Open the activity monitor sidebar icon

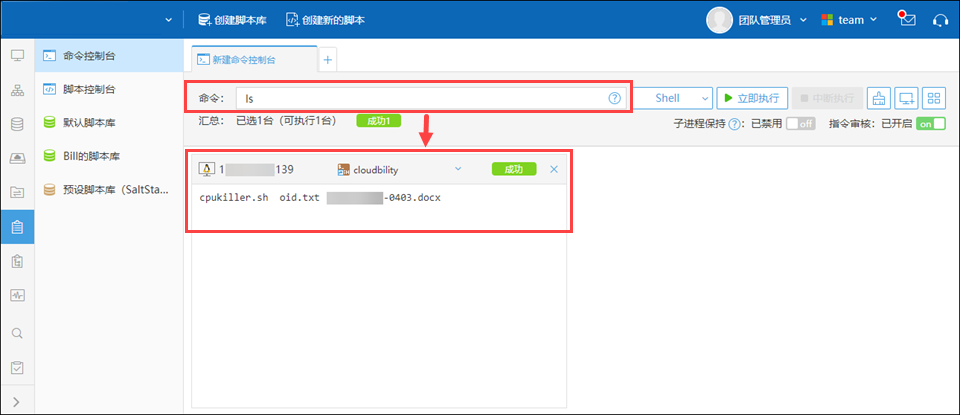pyautogui.click(x=17, y=295)
